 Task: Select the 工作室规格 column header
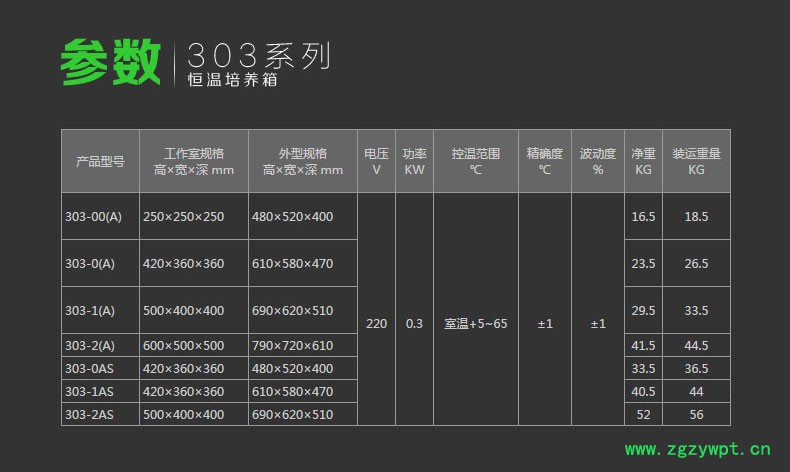click(194, 161)
